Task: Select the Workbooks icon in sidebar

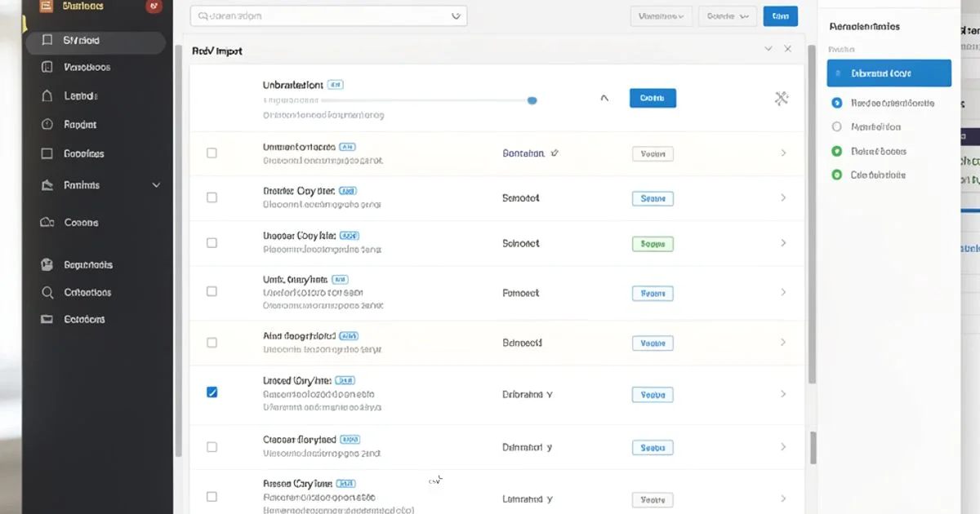Action: point(49,67)
